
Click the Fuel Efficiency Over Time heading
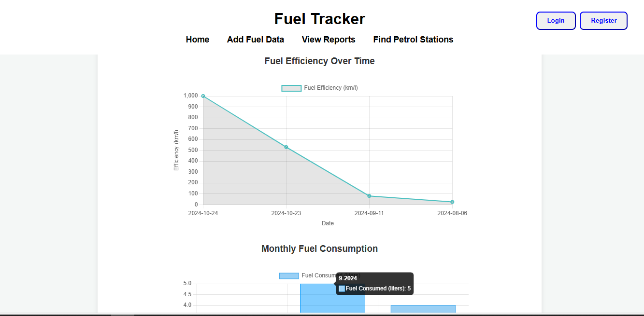pos(319,61)
